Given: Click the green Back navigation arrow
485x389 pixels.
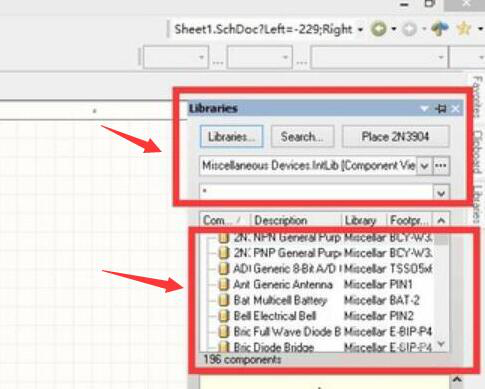Looking at the screenshot, I should [378, 29].
